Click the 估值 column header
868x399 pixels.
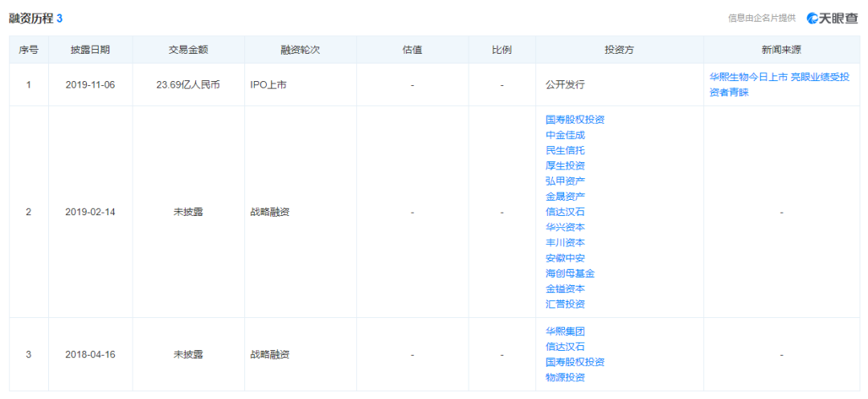coord(412,50)
